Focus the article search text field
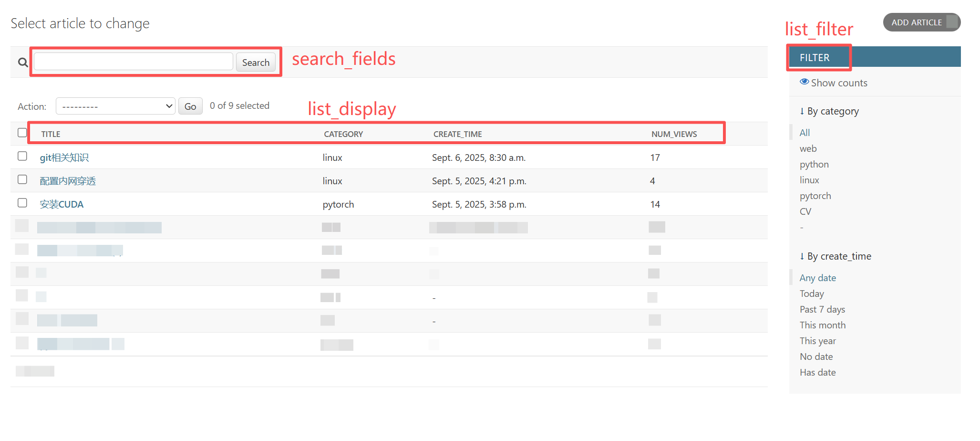The height and width of the screenshot is (441, 980). tap(134, 62)
